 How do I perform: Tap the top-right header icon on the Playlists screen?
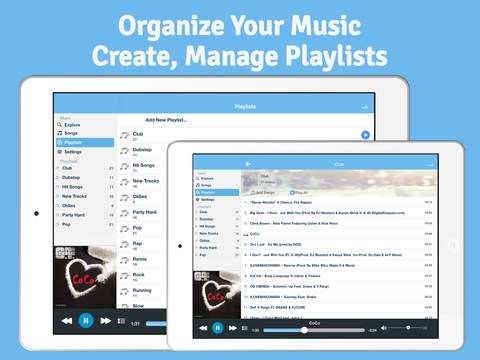click(365, 107)
